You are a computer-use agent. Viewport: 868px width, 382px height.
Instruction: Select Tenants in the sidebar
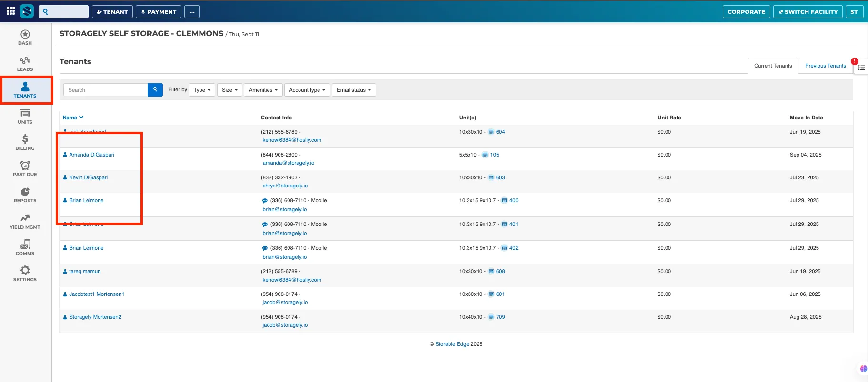pyautogui.click(x=25, y=90)
